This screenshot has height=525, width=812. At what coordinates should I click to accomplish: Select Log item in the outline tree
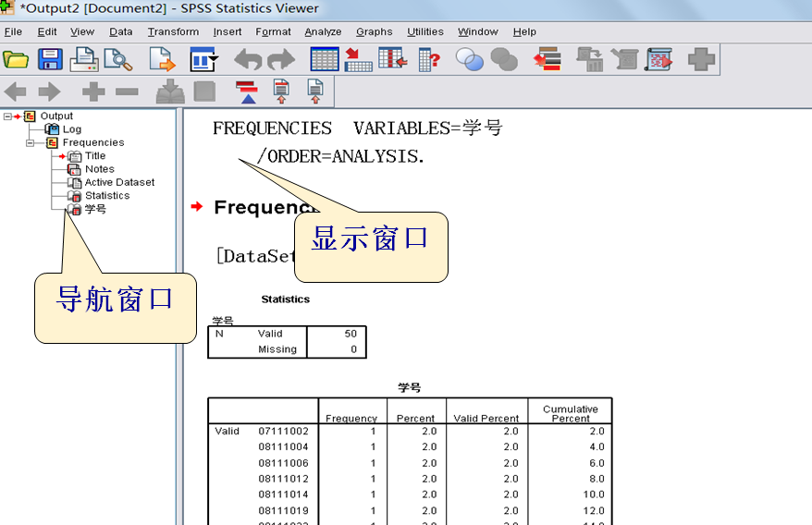pyautogui.click(x=72, y=129)
